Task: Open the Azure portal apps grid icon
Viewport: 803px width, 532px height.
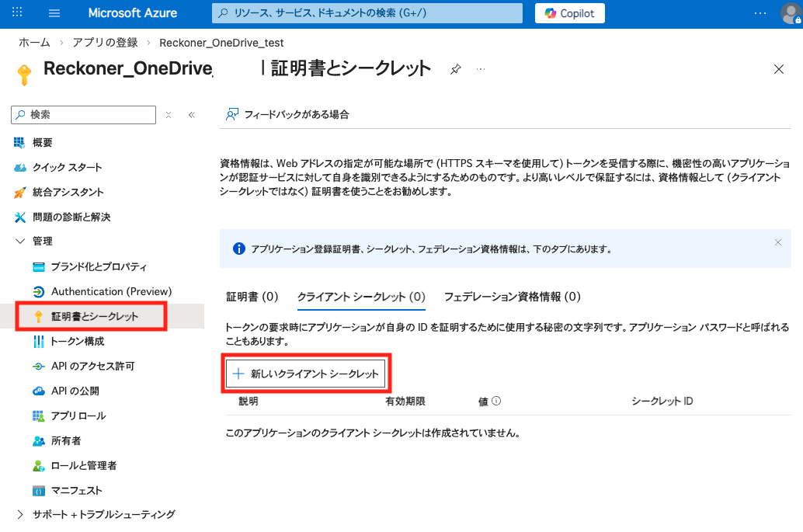Action: 17,12
